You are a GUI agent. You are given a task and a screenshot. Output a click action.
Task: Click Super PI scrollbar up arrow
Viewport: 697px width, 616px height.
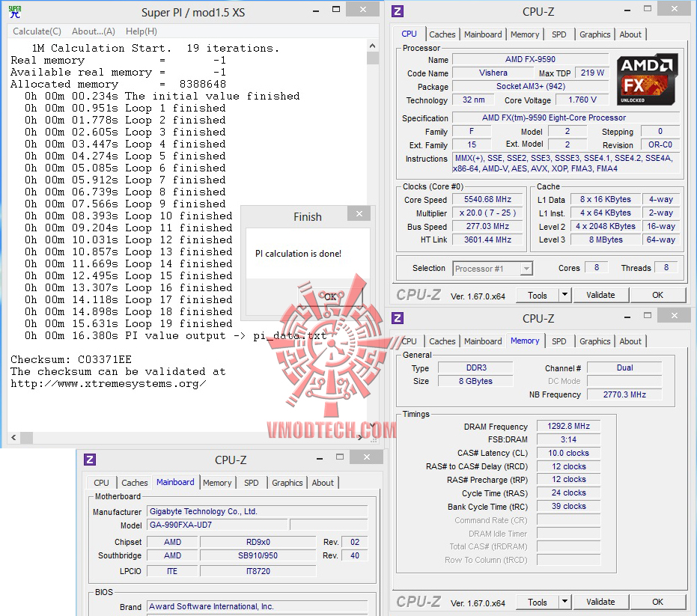click(373, 46)
